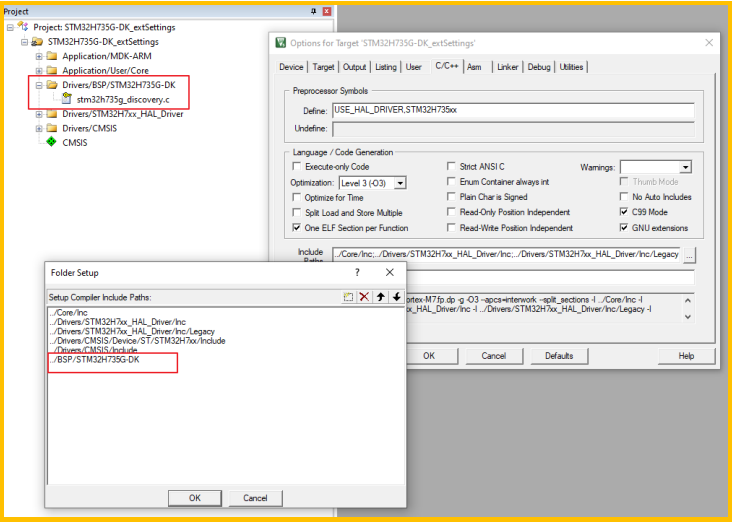
Task: Toggle Enum Container always int
Action: [x=451, y=182]
